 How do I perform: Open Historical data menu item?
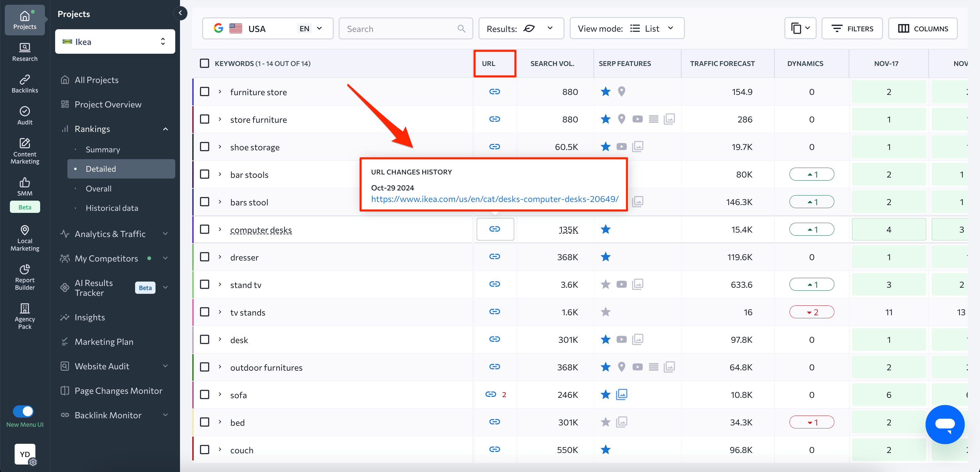(x=112, y=208)
